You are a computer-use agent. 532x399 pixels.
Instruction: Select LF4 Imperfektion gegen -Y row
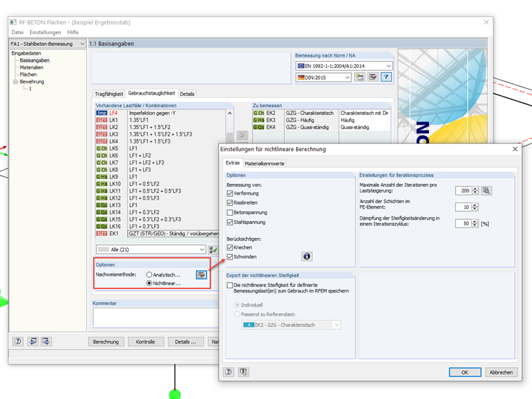tap(160, 113)
